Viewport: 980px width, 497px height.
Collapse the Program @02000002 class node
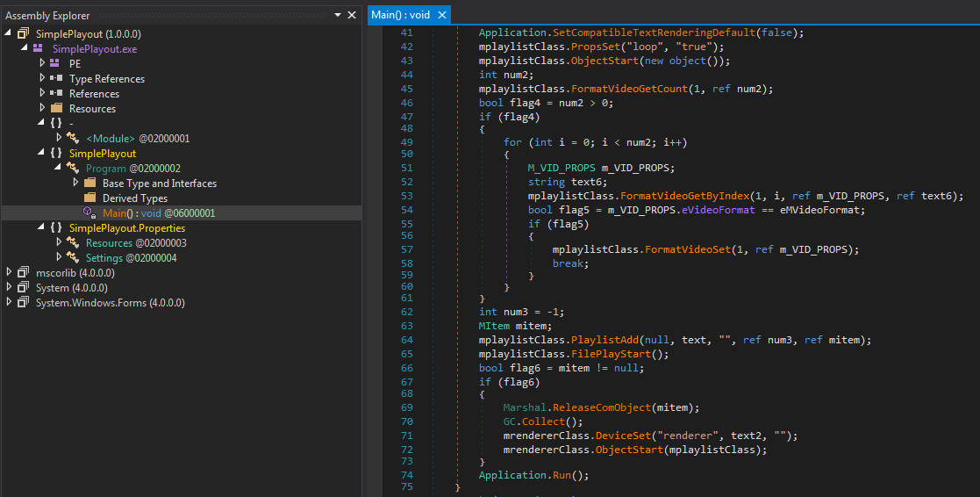58,169
